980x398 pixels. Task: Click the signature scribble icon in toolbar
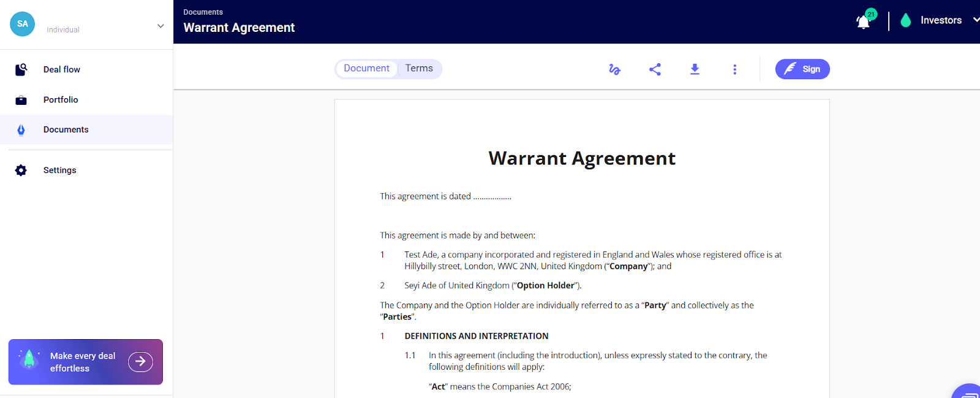coord(614,69)
